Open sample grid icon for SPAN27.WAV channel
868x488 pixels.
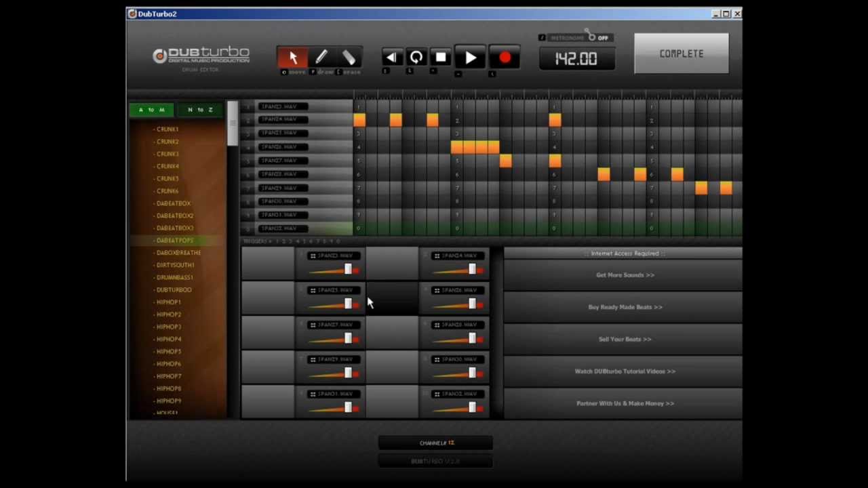(x=312, y=325)
